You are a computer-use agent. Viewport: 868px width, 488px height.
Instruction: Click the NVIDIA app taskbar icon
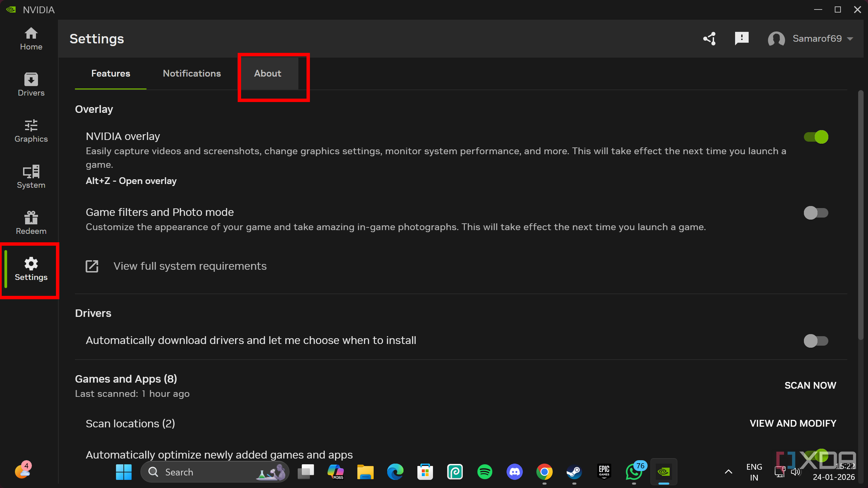click(664, 472)
